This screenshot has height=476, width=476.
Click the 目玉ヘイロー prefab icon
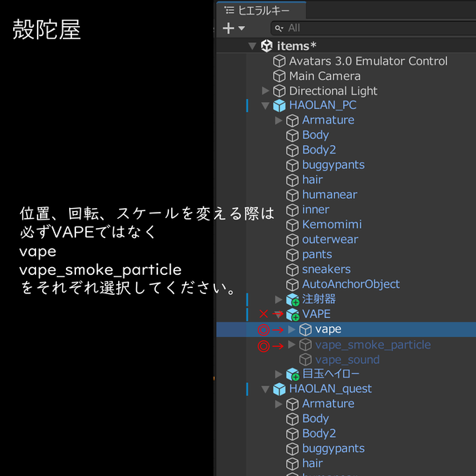(293, 374)
